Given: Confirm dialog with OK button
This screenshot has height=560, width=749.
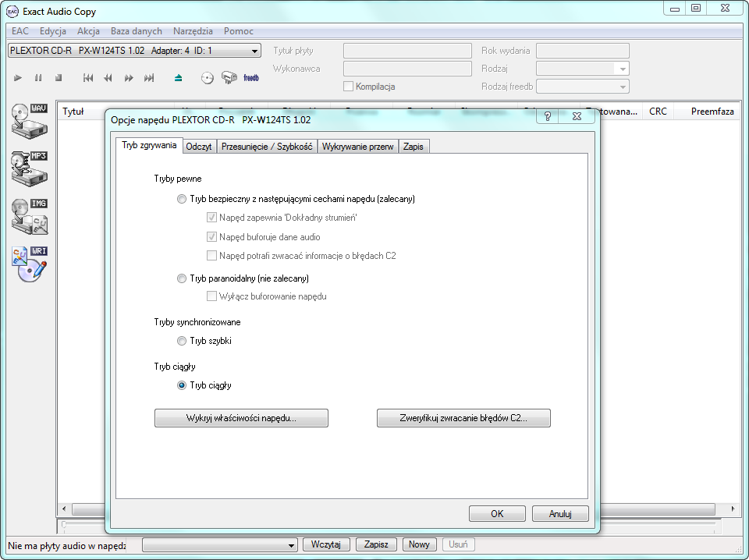Looking at the screenshot, I should (497, 514).
